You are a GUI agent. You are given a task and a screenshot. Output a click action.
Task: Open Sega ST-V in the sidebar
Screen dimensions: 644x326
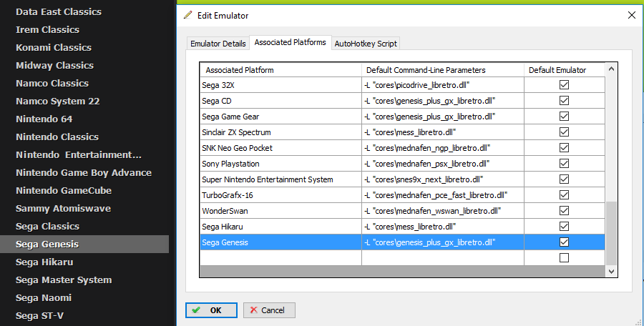(x=40, y=316)
